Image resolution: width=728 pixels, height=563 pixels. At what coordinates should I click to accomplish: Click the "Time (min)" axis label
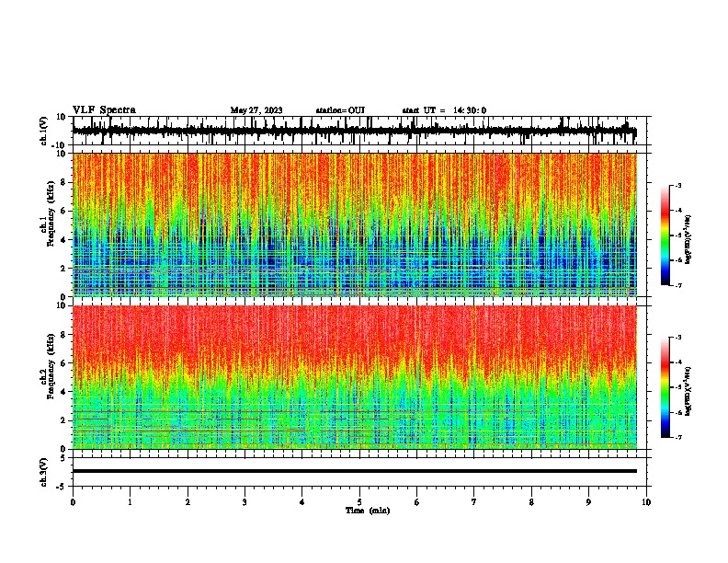coord(368,511)
